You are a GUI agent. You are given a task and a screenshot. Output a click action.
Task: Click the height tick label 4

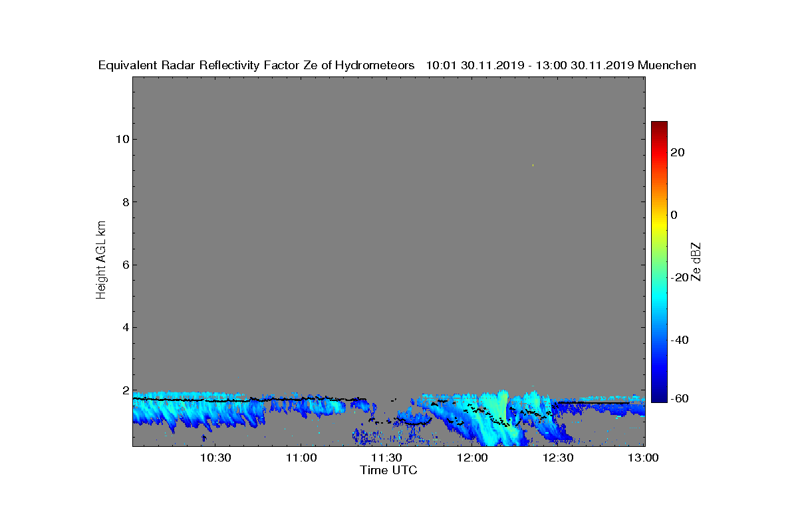click(x=124, y=327)
